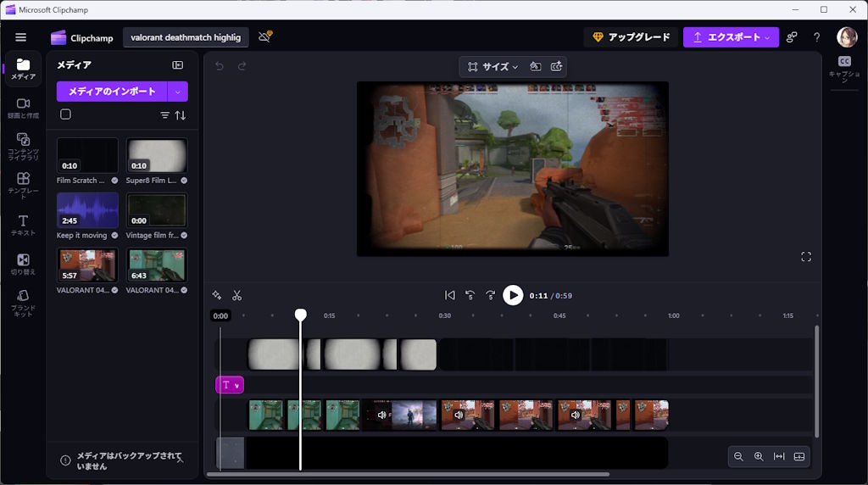Viewport: 868px width, 485px height.
Task: Play the video preview
Action: (513, 295)
